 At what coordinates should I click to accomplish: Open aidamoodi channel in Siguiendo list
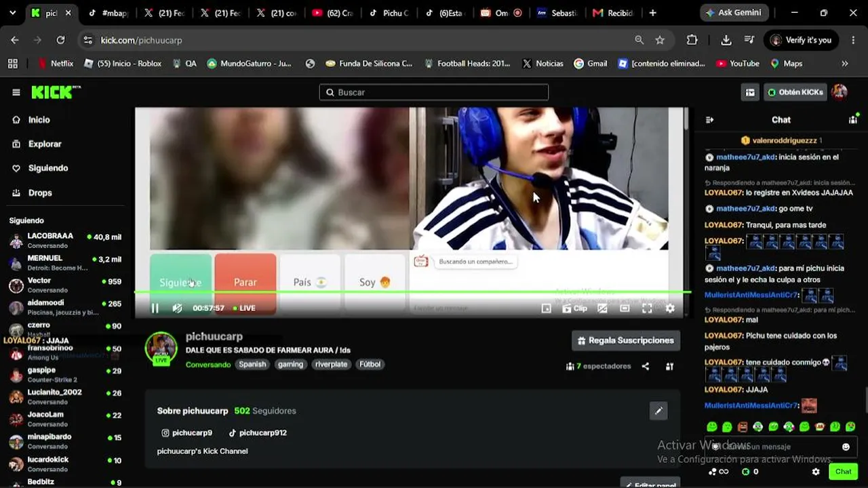coord(65,308)
